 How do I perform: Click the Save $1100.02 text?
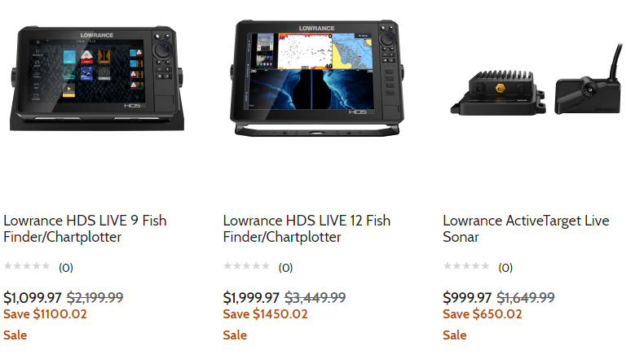(45, 314)
